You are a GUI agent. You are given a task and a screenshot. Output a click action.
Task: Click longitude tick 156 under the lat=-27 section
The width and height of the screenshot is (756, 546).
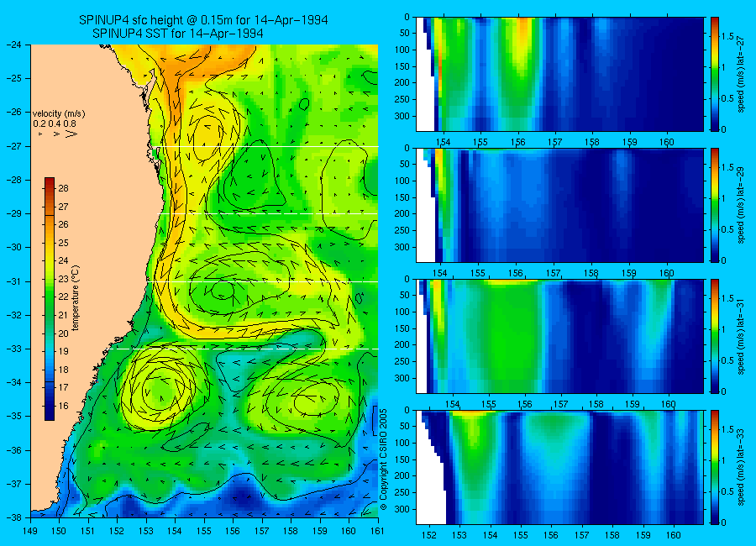pos(517,142)
